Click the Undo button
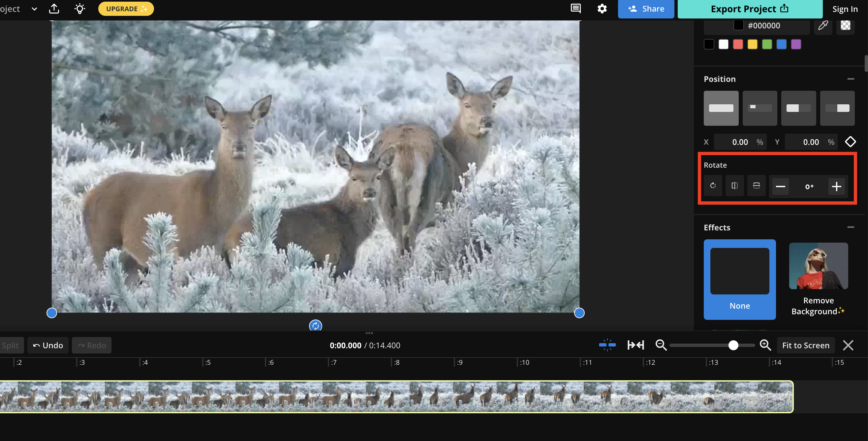The image size is (868, 441). [x=48, y=345]
